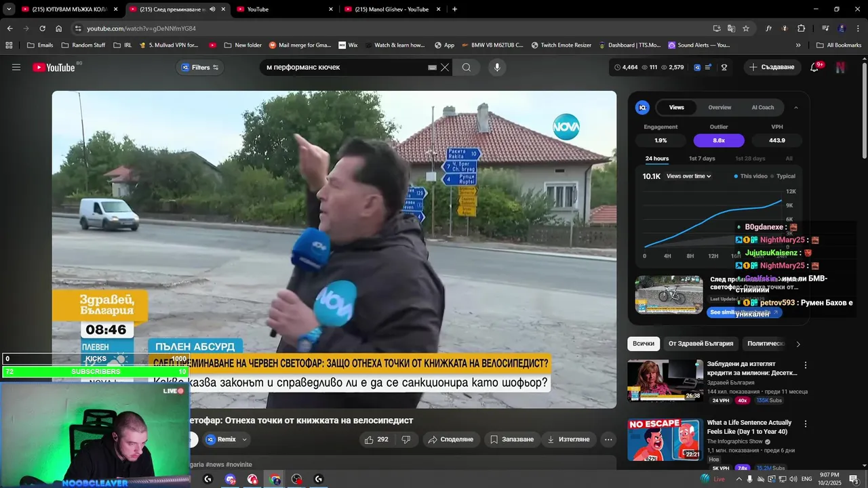The width and height of the screenshot is (868, 488).
Task: Select the 1st 7 days range
Action: (702, 159)
